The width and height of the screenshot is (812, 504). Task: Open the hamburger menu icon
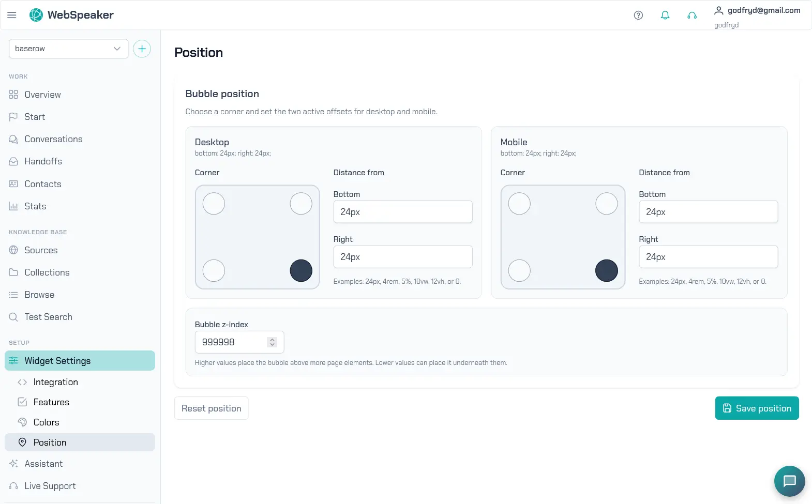click(x=12, y=15)
